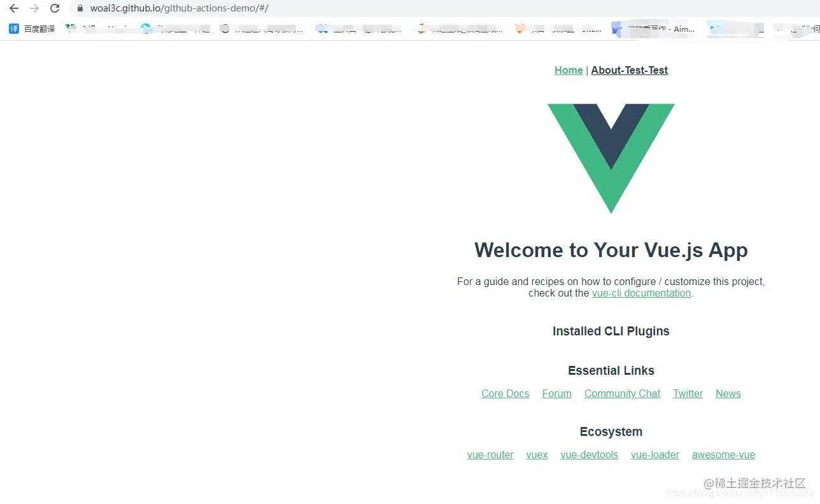Click the padlock site security icon
The image size is (820, 504).
(x=80, y=8)
